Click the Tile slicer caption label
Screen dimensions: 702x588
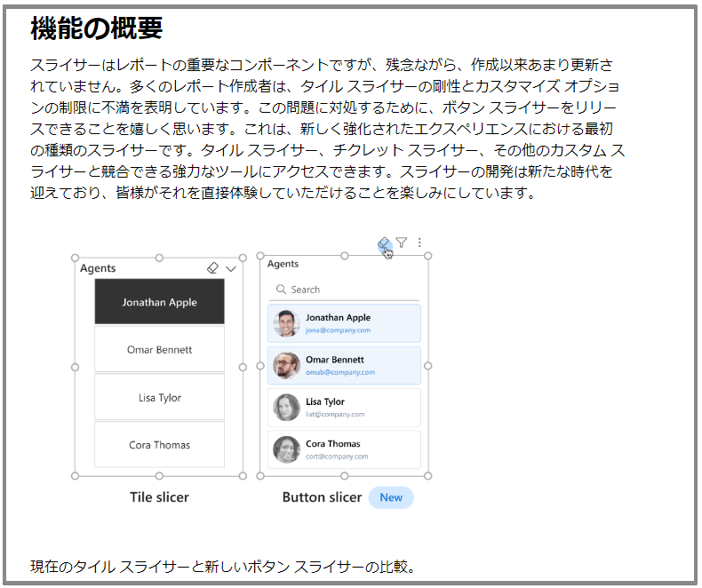159,497
